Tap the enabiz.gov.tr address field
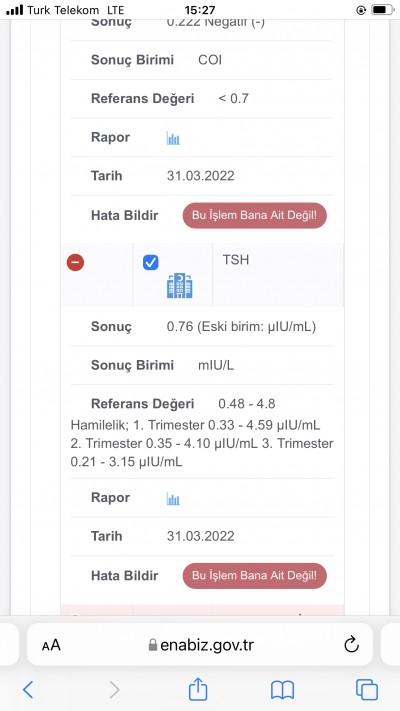Viewport: 400px width, 711px height. click(x=200, y=644)
